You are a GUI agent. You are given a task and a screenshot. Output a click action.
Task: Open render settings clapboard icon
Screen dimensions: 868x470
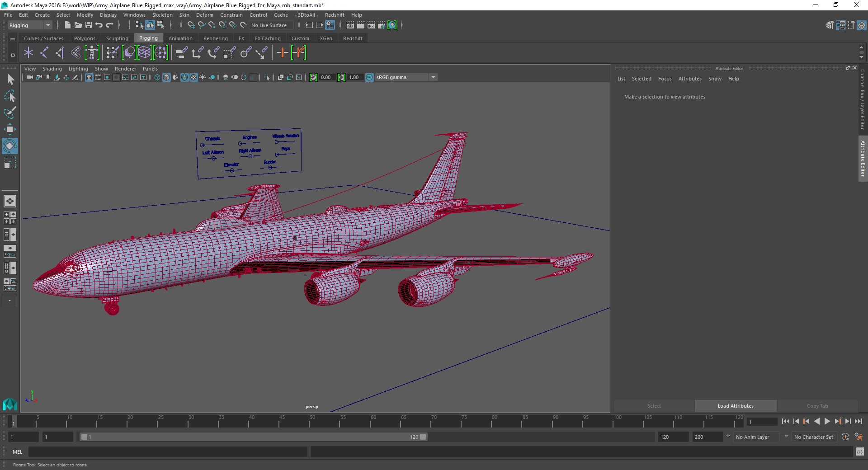click(382, 25)
